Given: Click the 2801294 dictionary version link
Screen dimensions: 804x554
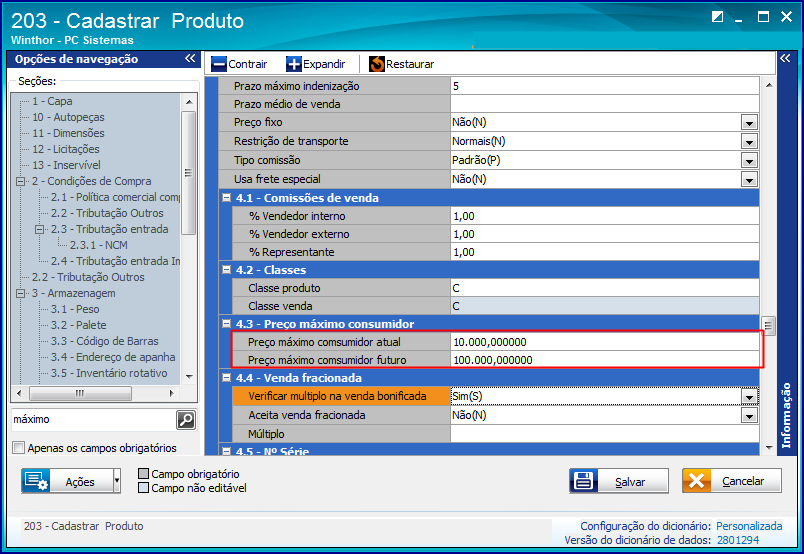Looking at the screenshot, I should pos(738,540).
